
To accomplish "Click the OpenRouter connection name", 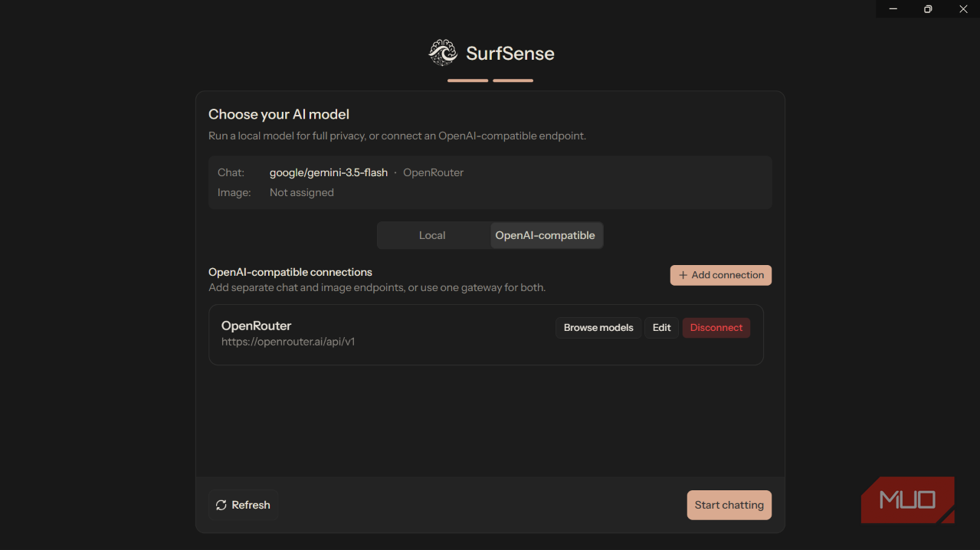I will [x=257, y=326].
